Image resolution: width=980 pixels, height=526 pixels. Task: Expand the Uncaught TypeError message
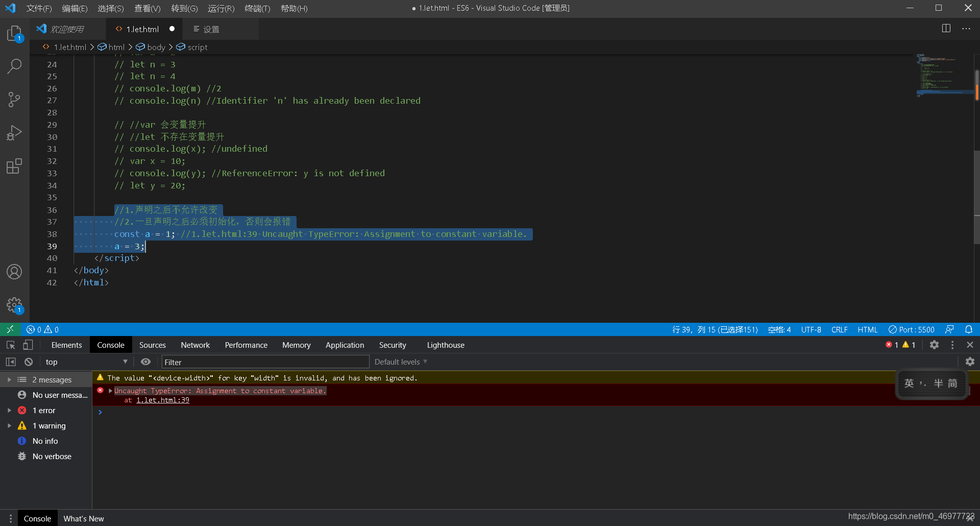coord(110,391)
